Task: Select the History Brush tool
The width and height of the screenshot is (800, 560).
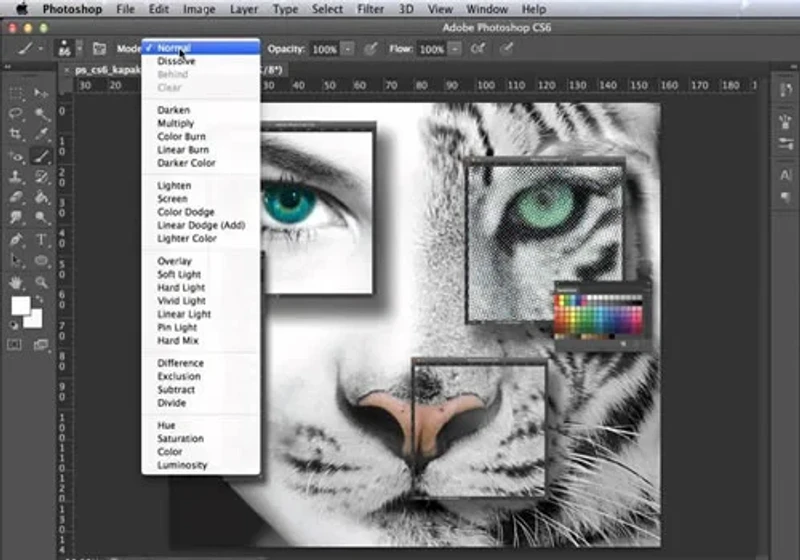Action: click(x=41, y=176)
